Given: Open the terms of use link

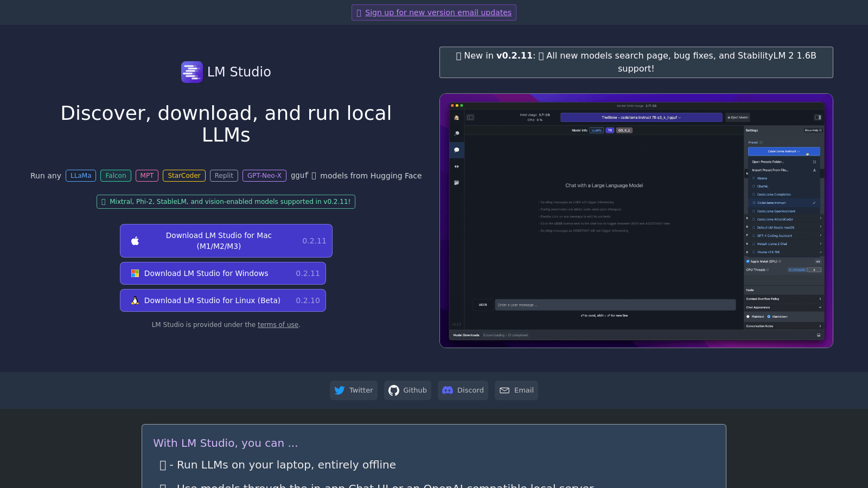Looking at the screenshot, I should pos(278,325).
